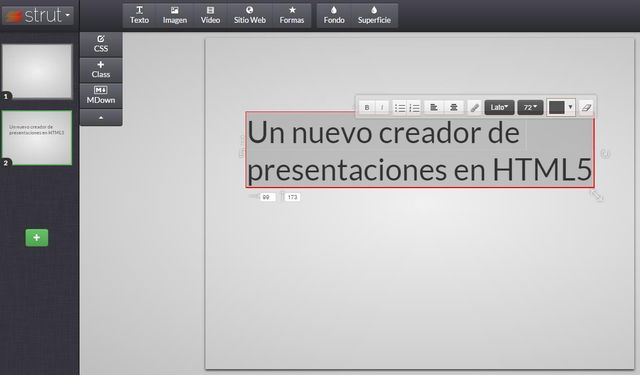
Task: Expand the text color picker arrow
Action: [x=570, y=107]
